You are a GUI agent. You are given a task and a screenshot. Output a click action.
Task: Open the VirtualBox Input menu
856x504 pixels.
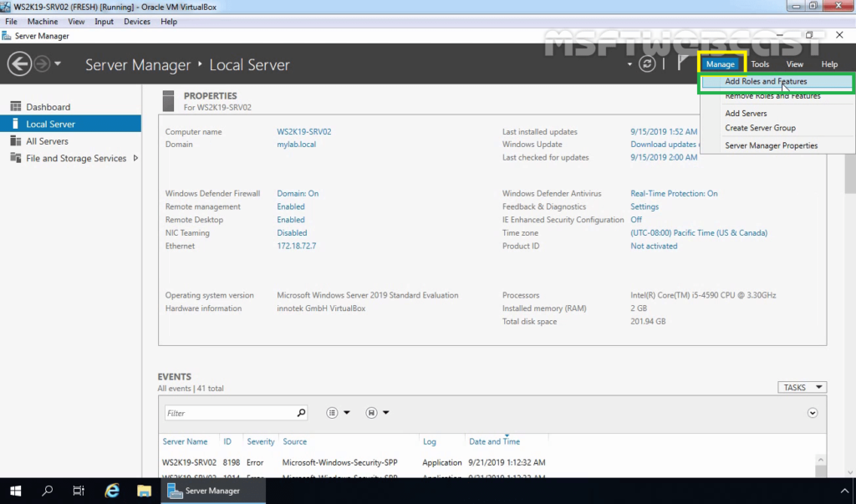(104, 21)
